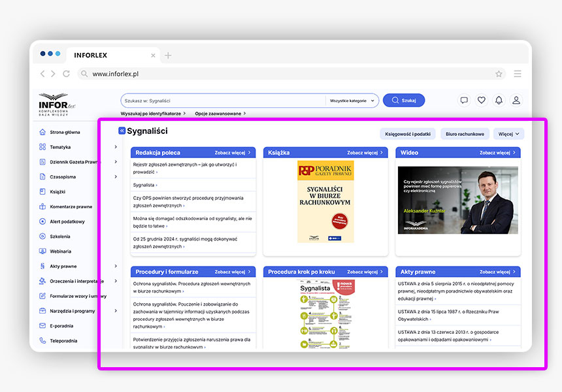562x392 pixels.
Task: Click Zobacz więcej in Redakcja poleca
Action: coord(233,153)
